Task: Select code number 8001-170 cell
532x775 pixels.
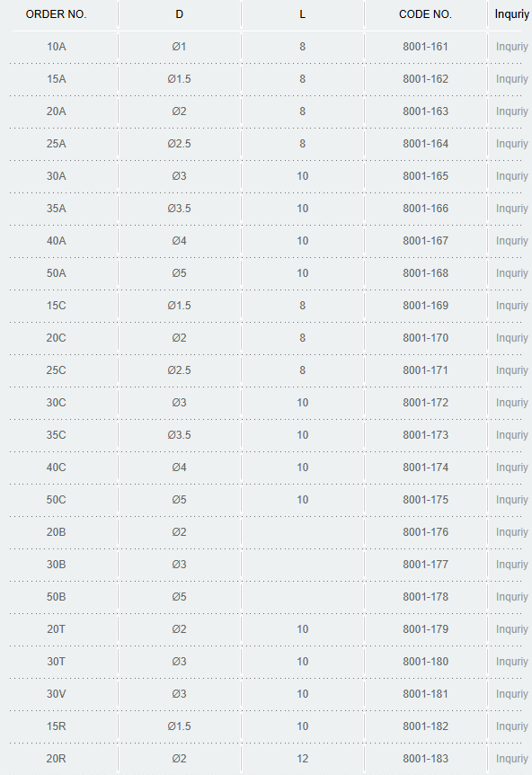Action: click(x=425, y=338)
